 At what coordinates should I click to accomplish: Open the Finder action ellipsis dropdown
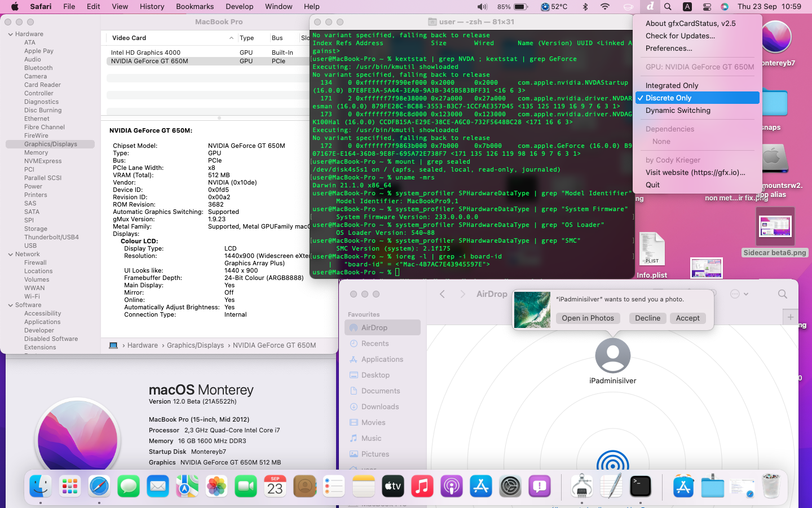tap(739, 294)
